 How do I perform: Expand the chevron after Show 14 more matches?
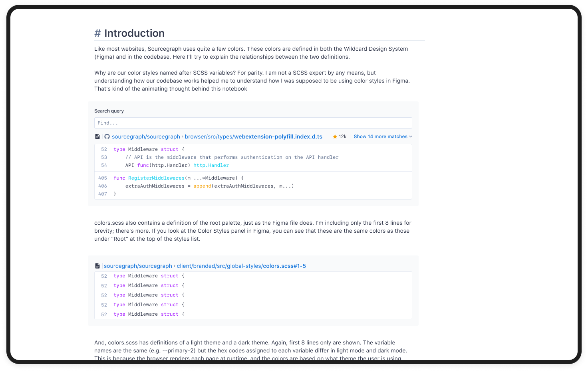(x=411, y=137)
